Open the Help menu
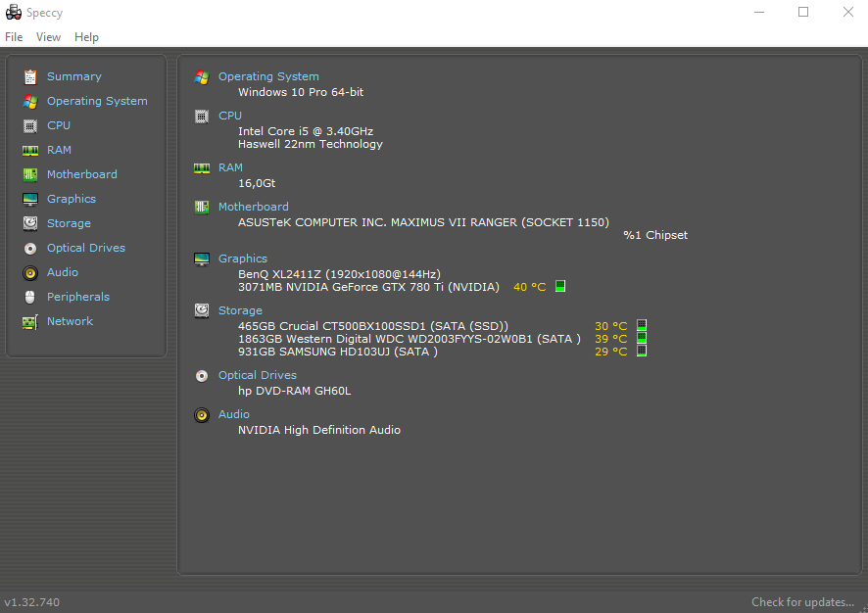The image size is (868, 613). point(86,37)
